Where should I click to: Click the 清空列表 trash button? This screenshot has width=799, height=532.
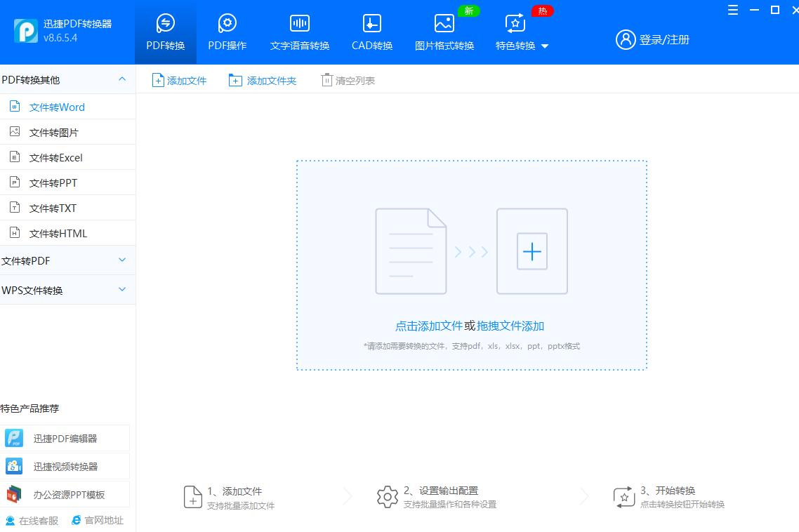pyautogui.click(x=348, y=81)
